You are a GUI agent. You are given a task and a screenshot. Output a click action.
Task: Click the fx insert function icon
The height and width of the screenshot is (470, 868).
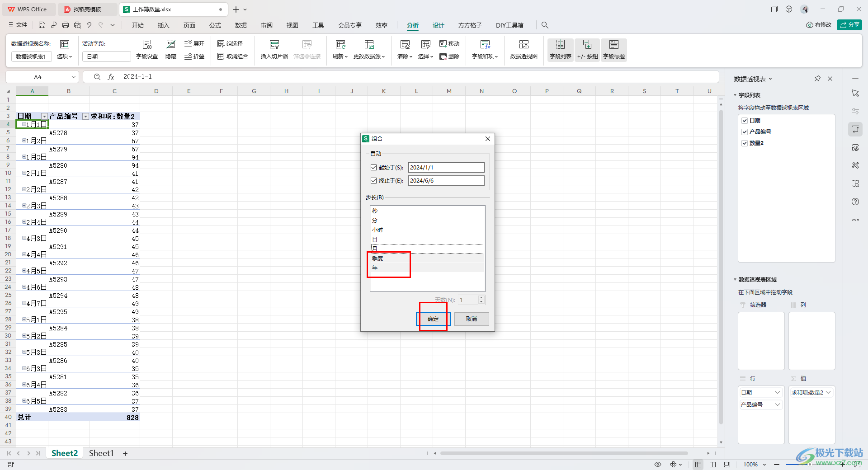pos(111,77)
